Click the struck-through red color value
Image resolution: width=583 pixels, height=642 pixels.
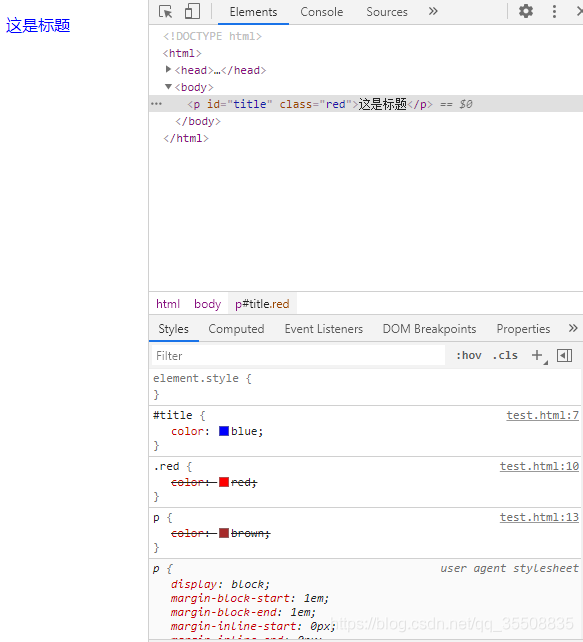pos(242,482)
